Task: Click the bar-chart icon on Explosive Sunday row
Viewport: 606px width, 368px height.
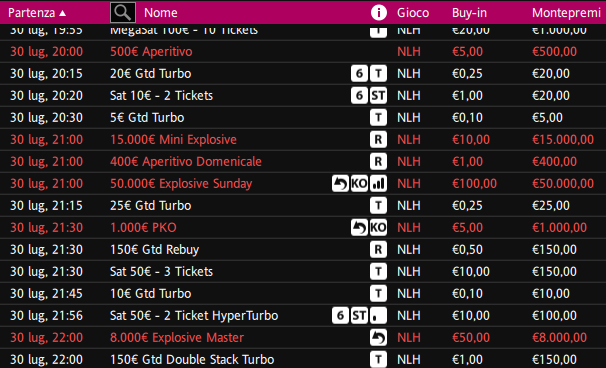Action: 378,184
